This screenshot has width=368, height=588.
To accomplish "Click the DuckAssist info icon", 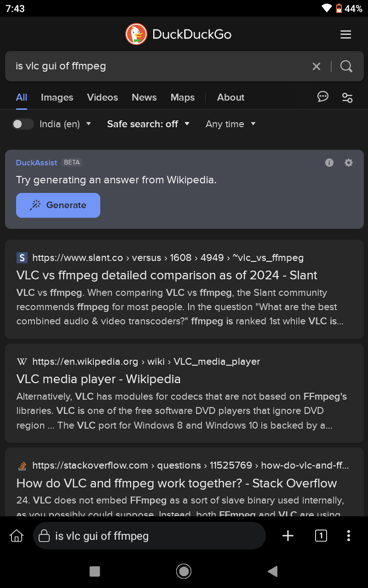I will [x=329, y=163].
